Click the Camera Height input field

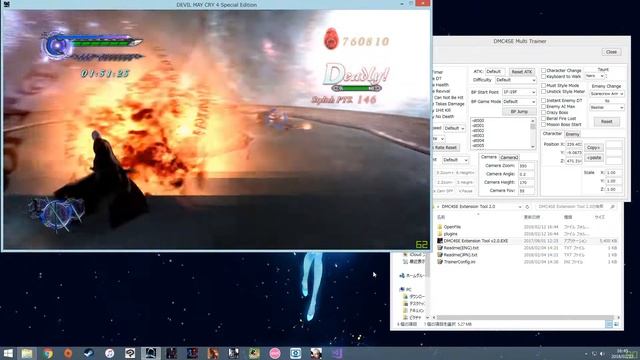coord(527,182)
